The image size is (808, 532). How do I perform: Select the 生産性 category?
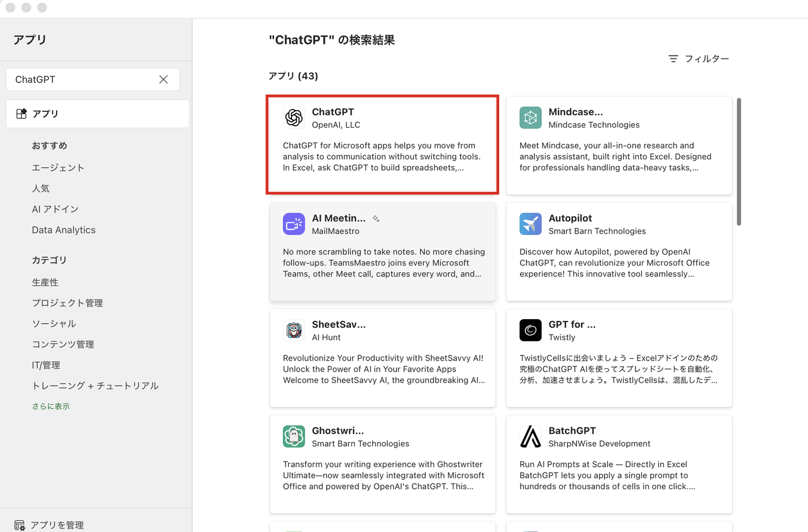point(45,282)
